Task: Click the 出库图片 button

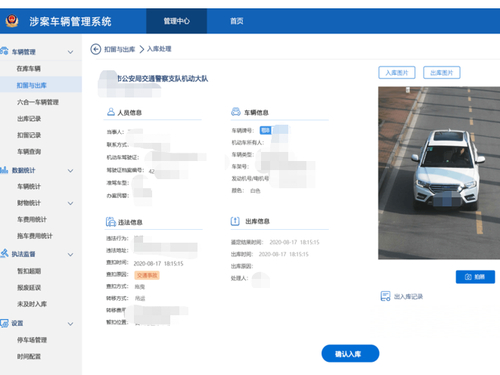Action: click(x=442, y=73)
